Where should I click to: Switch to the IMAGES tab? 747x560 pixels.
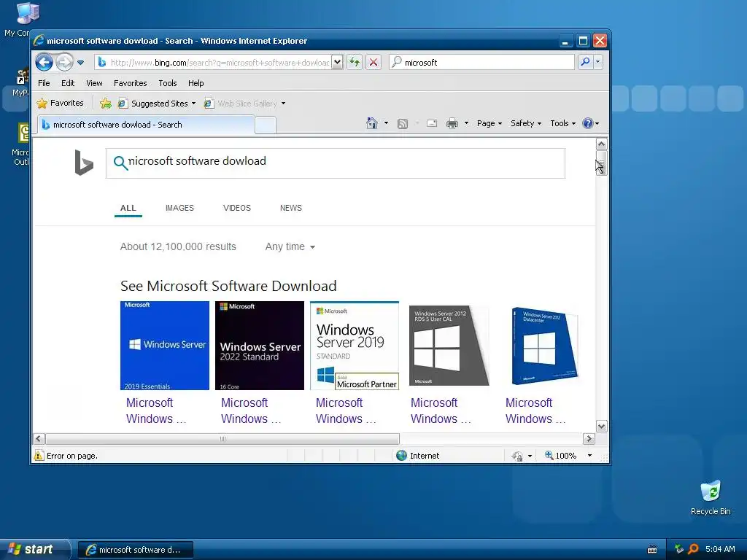coord(179,208)
